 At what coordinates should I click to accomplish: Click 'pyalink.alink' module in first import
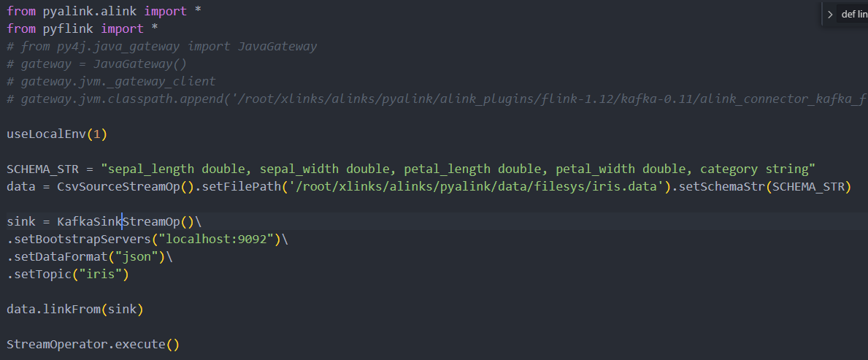click(90, 11)
